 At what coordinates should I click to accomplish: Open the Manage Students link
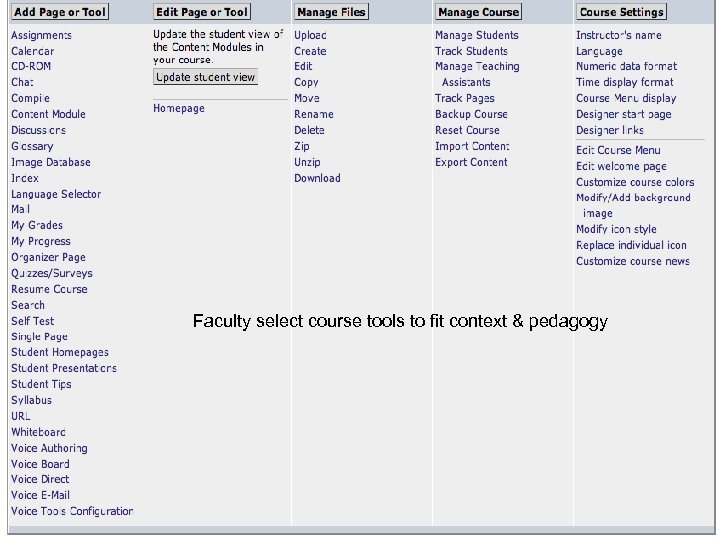pos(477,35)
